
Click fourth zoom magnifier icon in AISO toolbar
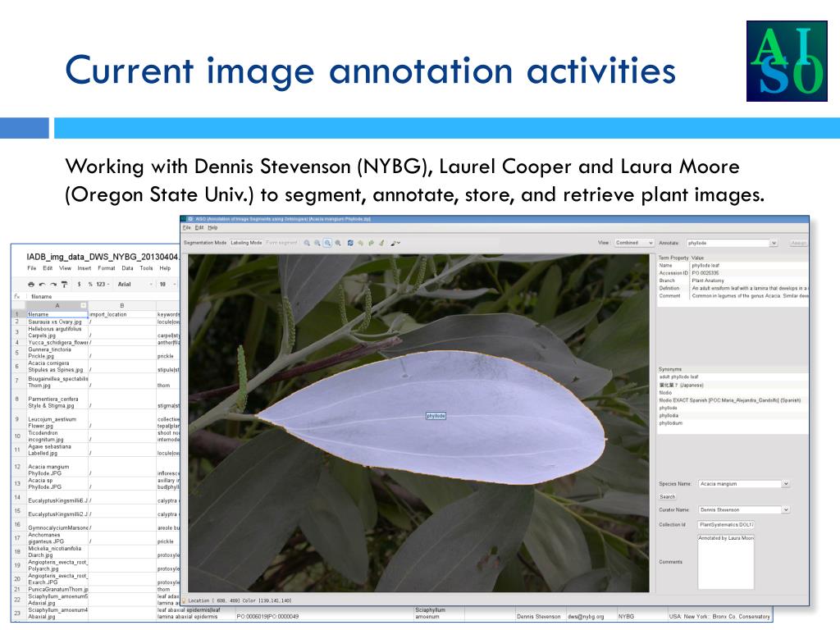coord(338,243)
